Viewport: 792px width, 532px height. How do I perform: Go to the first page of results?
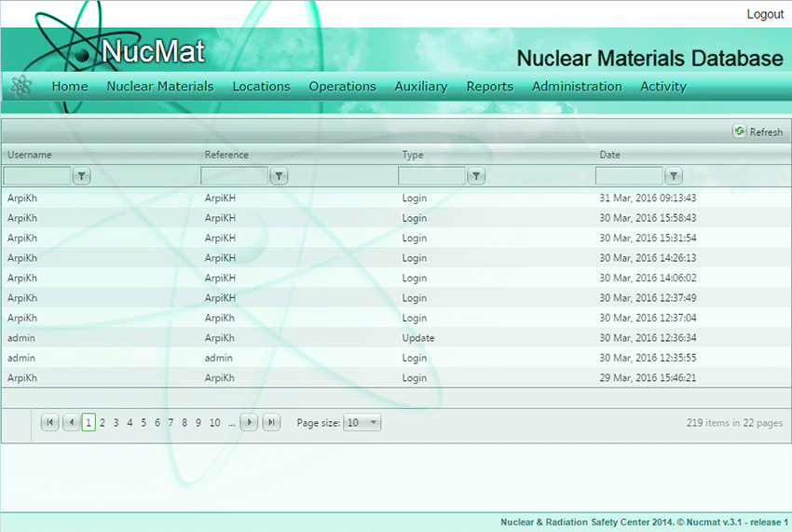click(50, 423)
